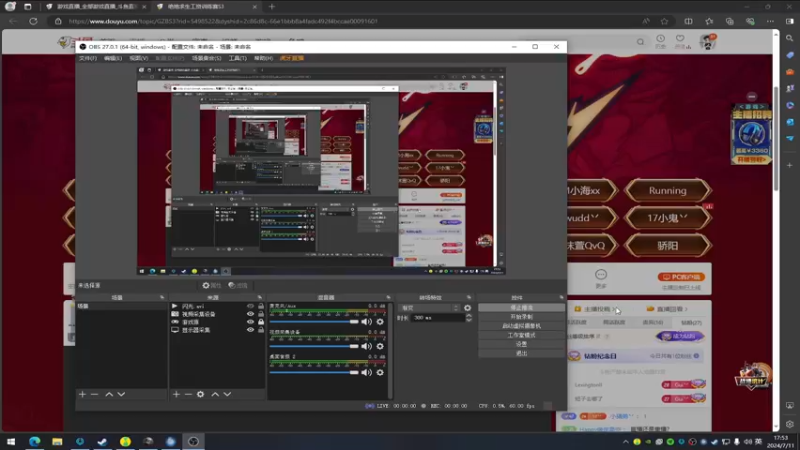Image resolution: width=800 pixels, height=450 pixels.
Task: Move the selected source up
Action: pyautogui.click(x=215, y=394)
